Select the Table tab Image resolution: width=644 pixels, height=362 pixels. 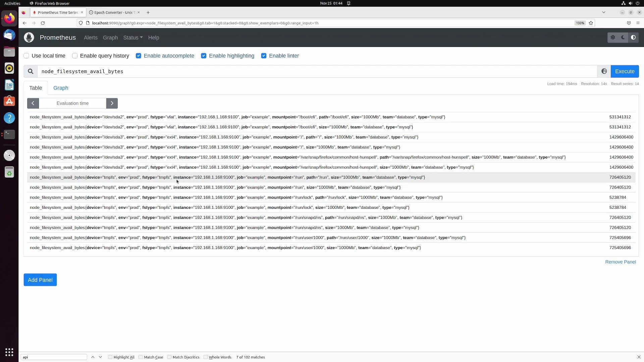tap(36, 88)
